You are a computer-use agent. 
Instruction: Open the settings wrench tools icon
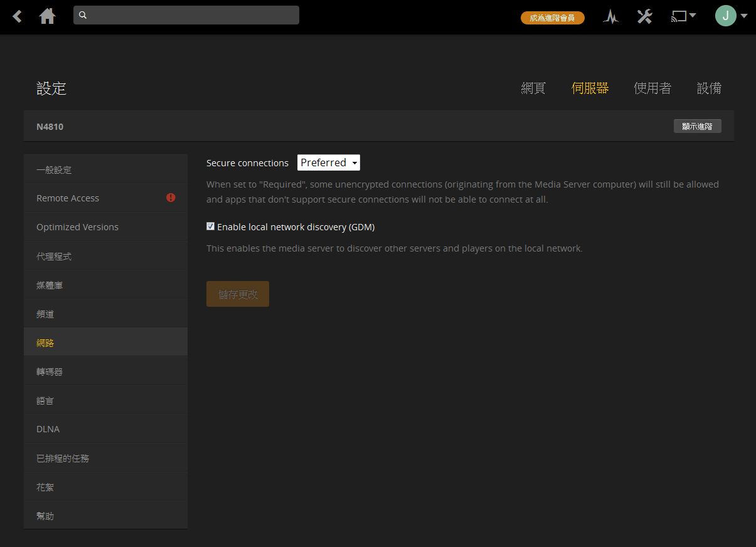pyautogui.click(x=644, y=16)
